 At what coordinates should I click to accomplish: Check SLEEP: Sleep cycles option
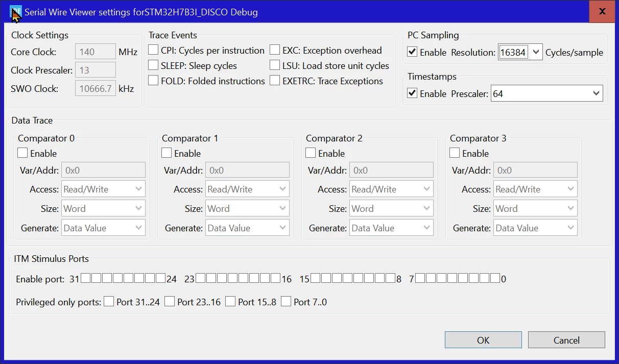tap(153, 65)
